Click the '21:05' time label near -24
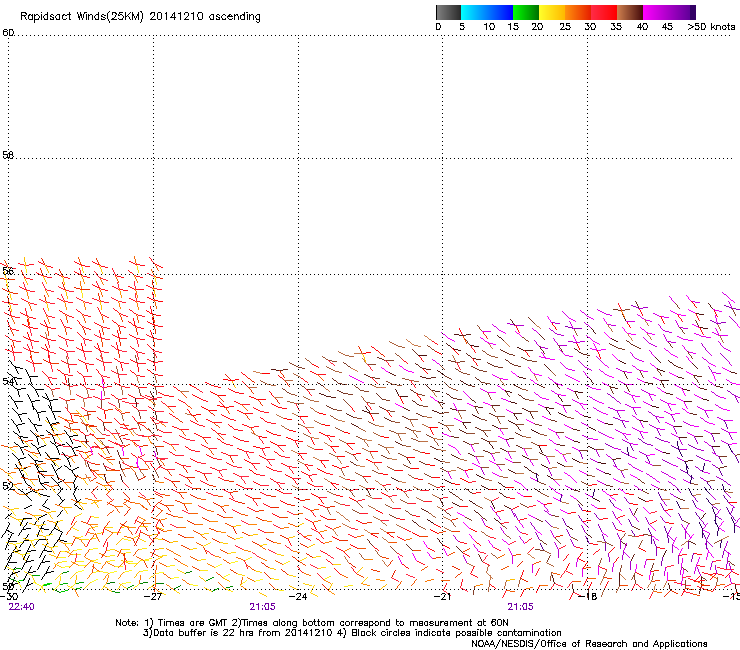 (x=262, y=607)
